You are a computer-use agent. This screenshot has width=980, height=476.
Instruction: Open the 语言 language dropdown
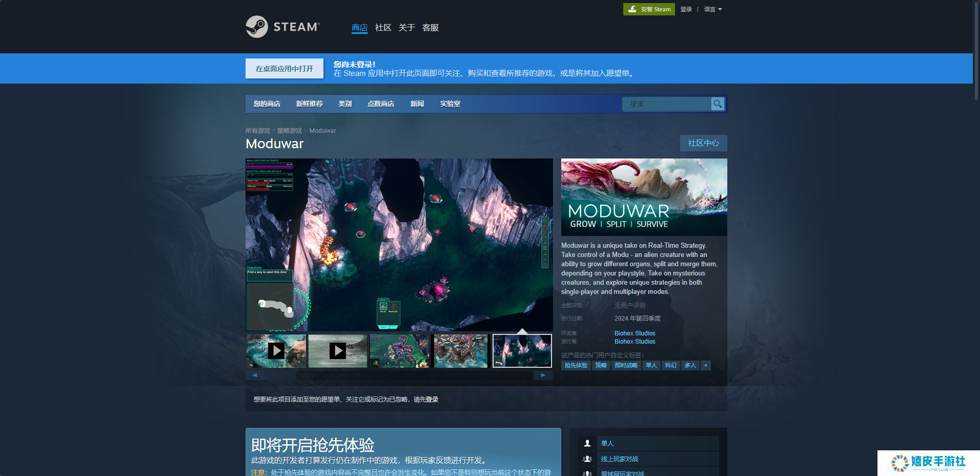(x=712, y=9)
